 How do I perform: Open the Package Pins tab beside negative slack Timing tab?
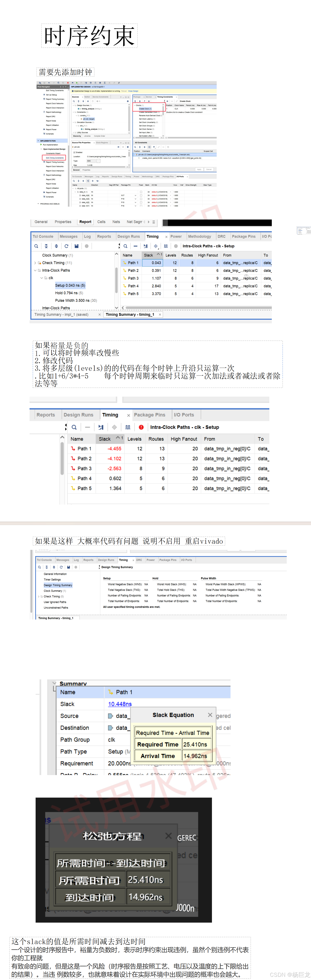tap(149, 415)
